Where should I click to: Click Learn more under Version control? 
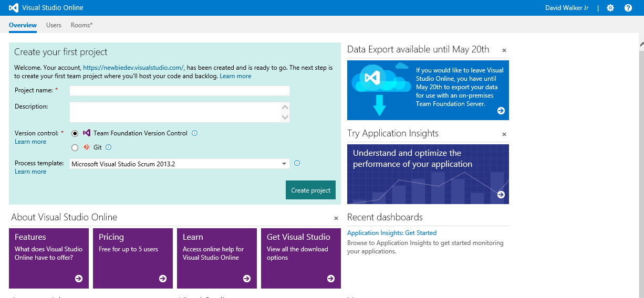[x=30, y=142]
